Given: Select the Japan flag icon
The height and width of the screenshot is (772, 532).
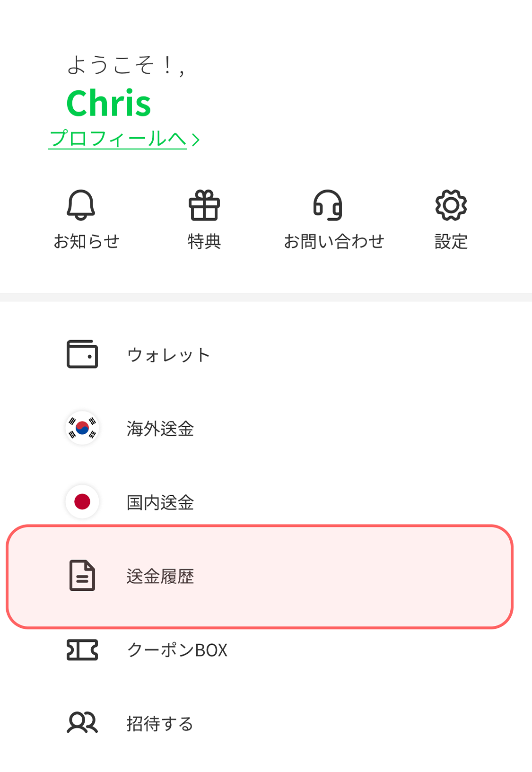Looking at the screenshot, I should (x=82, y=501).
